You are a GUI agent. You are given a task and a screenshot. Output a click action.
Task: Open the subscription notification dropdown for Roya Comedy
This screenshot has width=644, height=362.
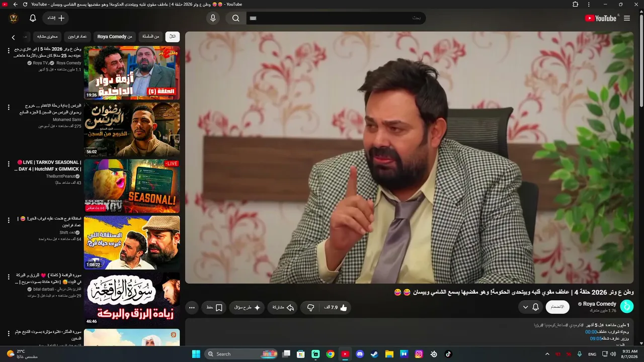pos(531,307)
